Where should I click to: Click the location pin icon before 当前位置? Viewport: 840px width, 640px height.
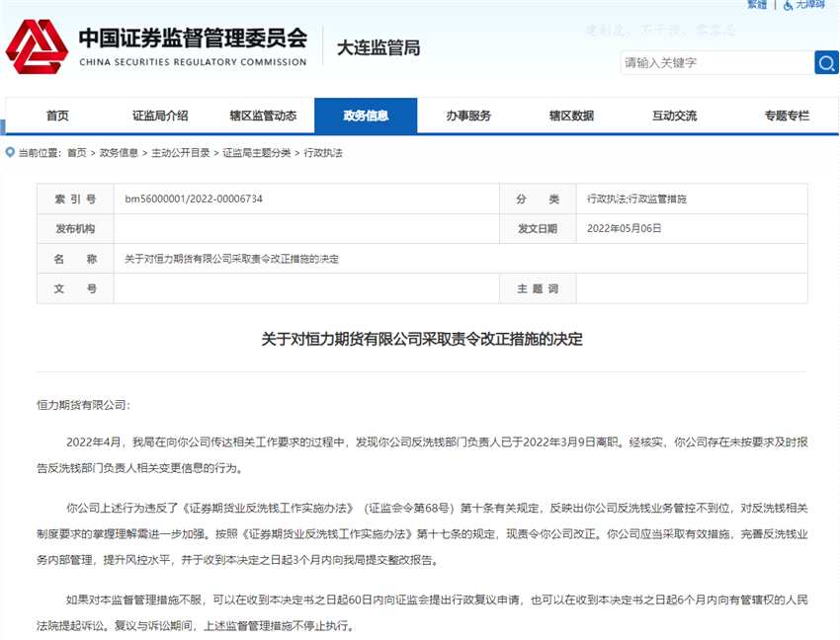coord(8,151)
